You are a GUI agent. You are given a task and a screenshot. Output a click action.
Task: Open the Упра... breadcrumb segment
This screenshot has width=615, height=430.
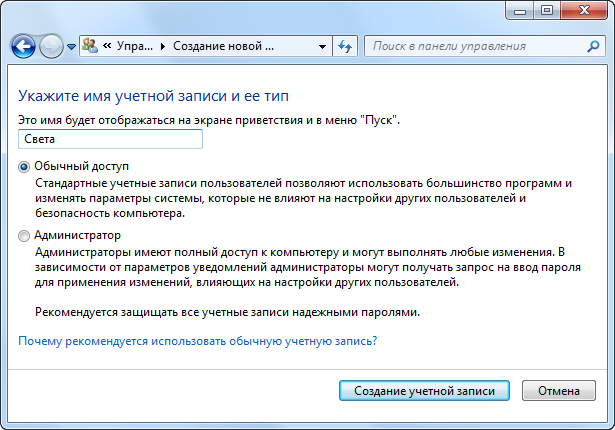coord(135,46)
